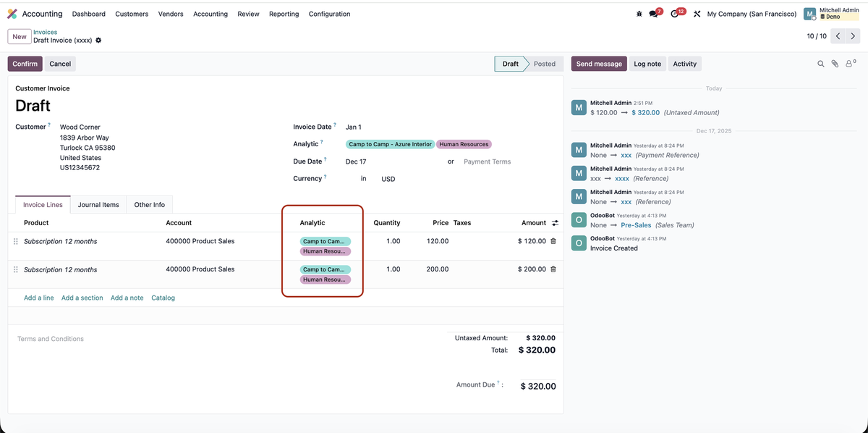This screenshot has height=433, width=868.
Task: Delete the 120.00 subscription invoice line
Action: 553,241
